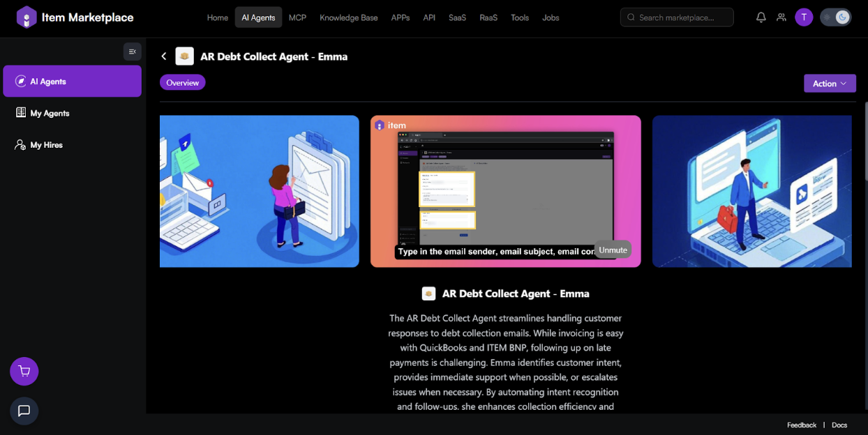Screen dimensions: 868x435
Task: Switch to the MCP nav item
Action: 297,17
